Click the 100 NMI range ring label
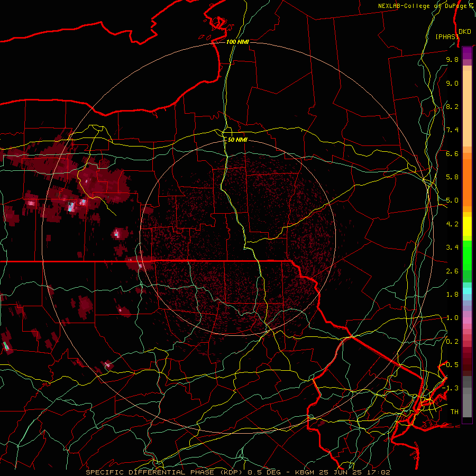476x476 pixels. (x=237, y=42)
